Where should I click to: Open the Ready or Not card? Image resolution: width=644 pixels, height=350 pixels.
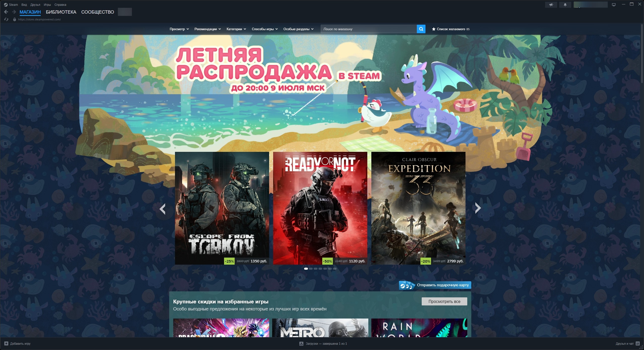click(x=320, y=208)
